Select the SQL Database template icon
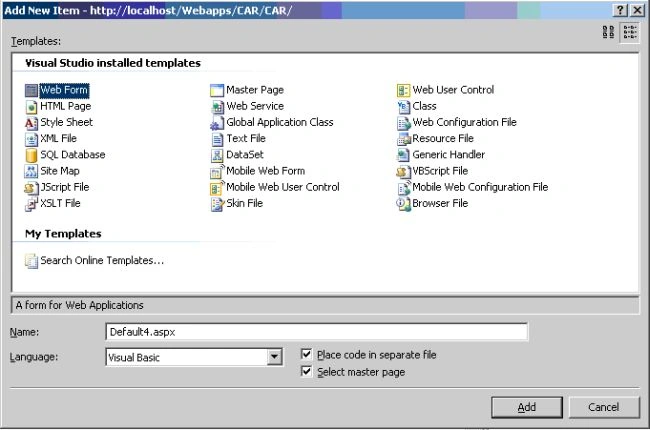This screenshot has width=650, height=430. coord(31,155)
